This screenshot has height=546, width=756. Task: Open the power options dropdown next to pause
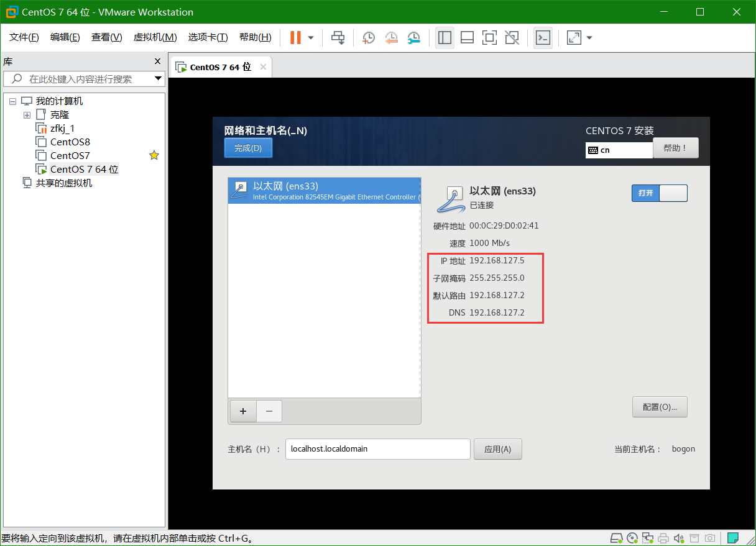tap(311, 37)
